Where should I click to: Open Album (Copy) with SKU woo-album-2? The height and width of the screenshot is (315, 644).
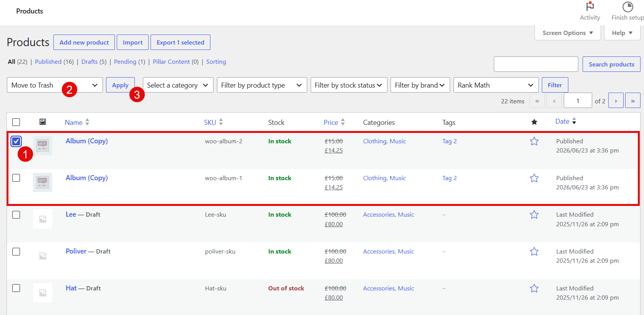(x=86, y=141)
